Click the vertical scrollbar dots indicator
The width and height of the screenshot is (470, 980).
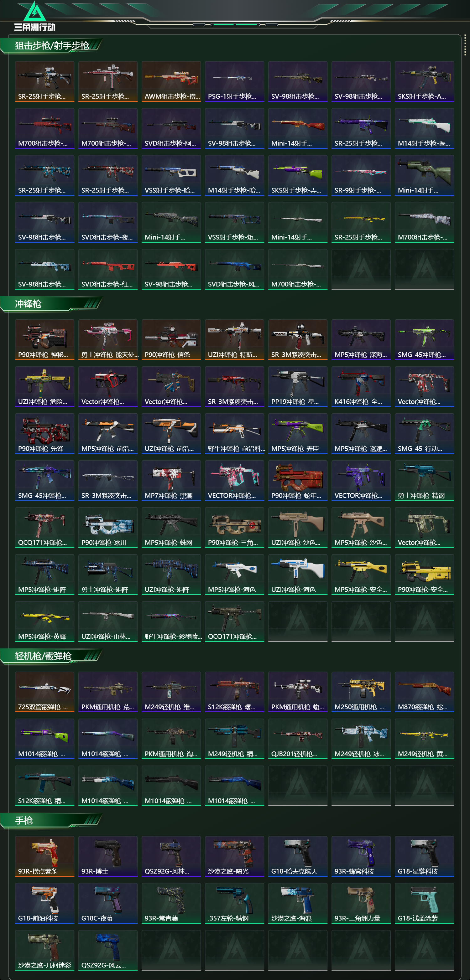(465, 46)
